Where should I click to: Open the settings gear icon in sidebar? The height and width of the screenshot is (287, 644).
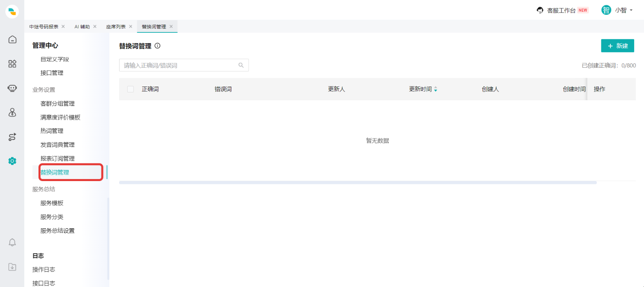tap(12, 161)
